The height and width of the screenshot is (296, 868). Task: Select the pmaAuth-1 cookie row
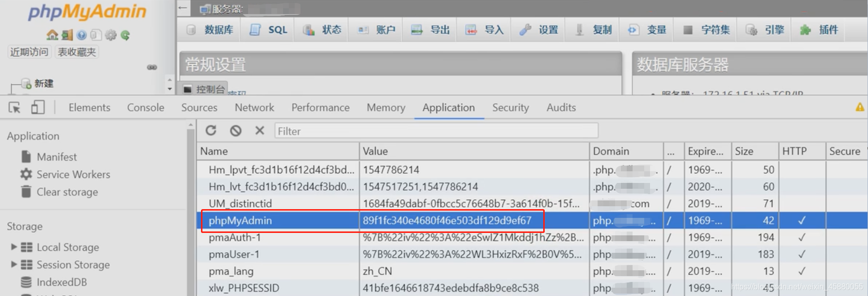coord(532,237)
